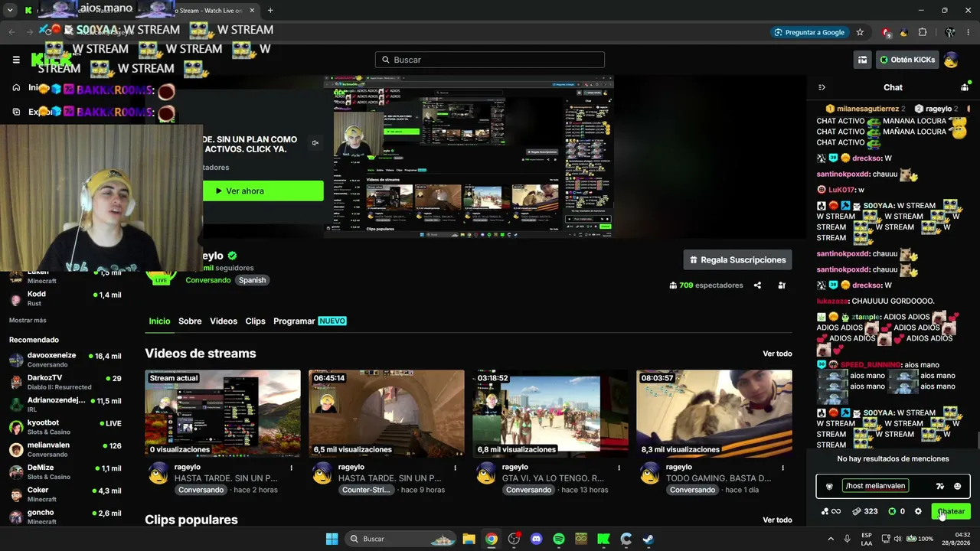The height and width of the screenshot is (551, 980).
Task: Click the 323 tickets counter
Action: pos(865,511)
